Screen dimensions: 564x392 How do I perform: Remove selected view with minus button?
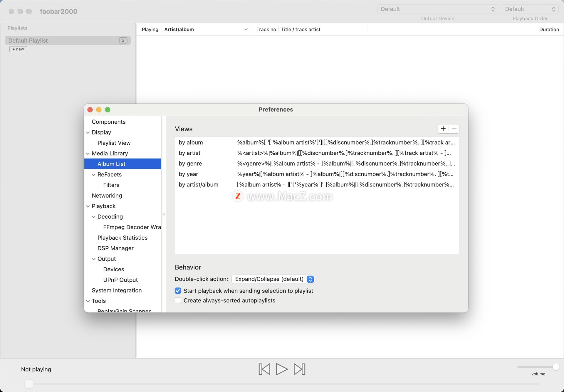click(x=454, y=129)
